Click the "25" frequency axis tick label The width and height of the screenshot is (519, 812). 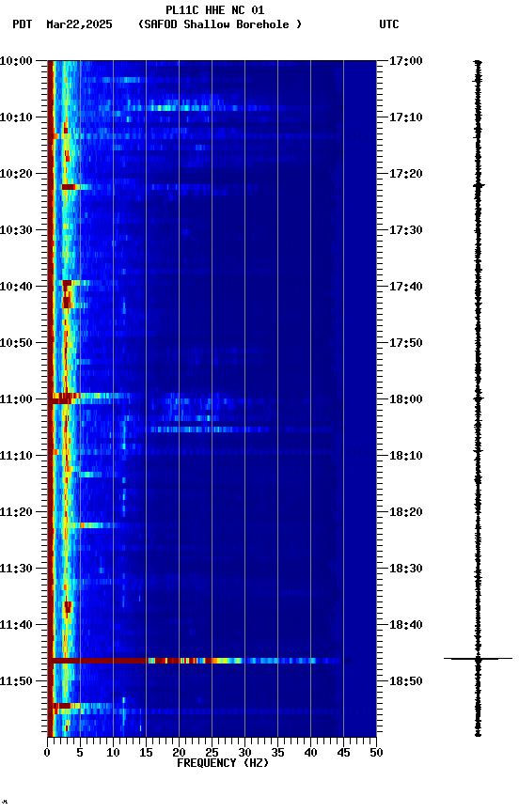pos(212,754)
